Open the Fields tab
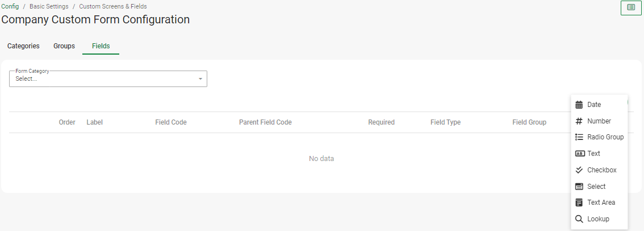 (x=101, y=46)
